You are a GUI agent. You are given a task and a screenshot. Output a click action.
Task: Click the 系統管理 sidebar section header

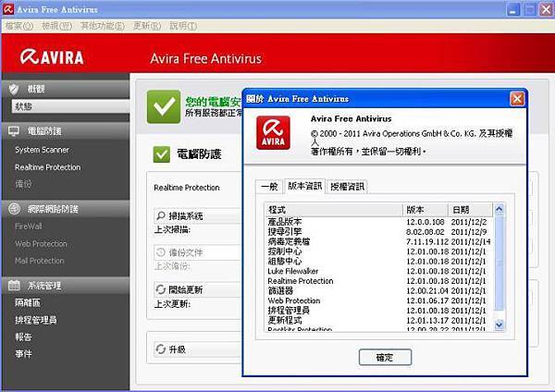[x=66, y=285]
